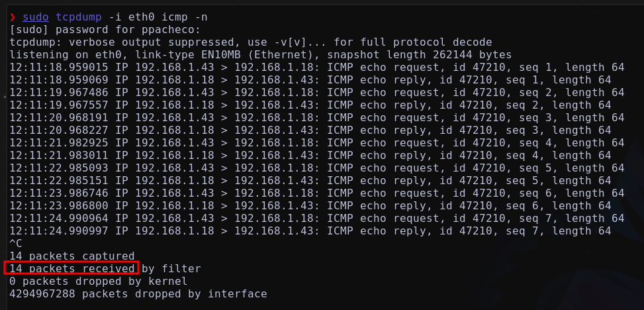The height and width of the screenshot is (310, 644).
Task: Click the last echo reply seq 7 line
Action: pyautogui.click(x=310, y=231)
